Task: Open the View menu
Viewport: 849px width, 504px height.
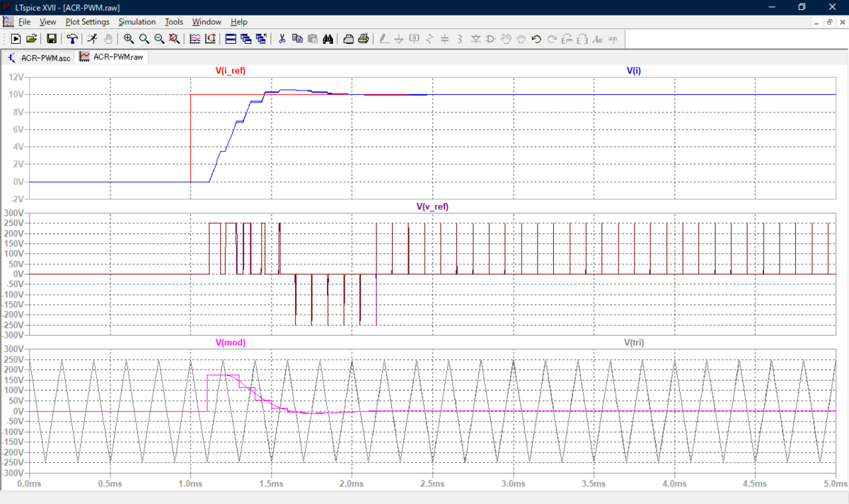Action: [48, 22]
